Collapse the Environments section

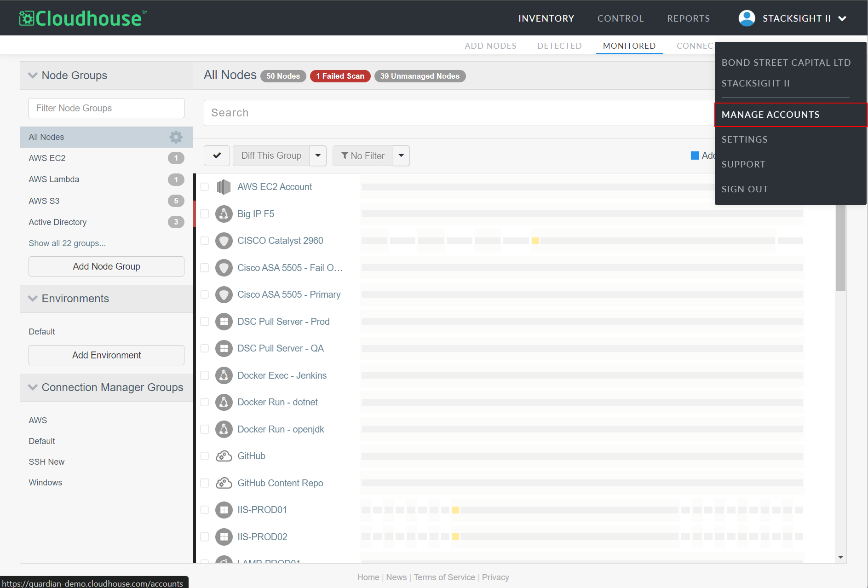tap(33, 299)
